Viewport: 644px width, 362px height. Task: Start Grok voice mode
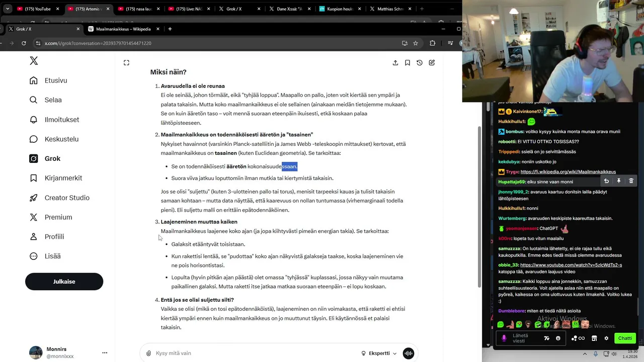point(409,353)
